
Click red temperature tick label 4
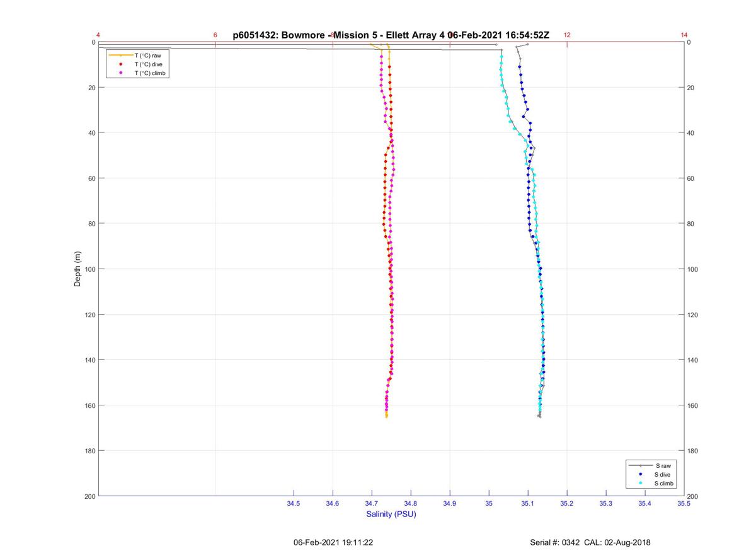click(98, 35)
